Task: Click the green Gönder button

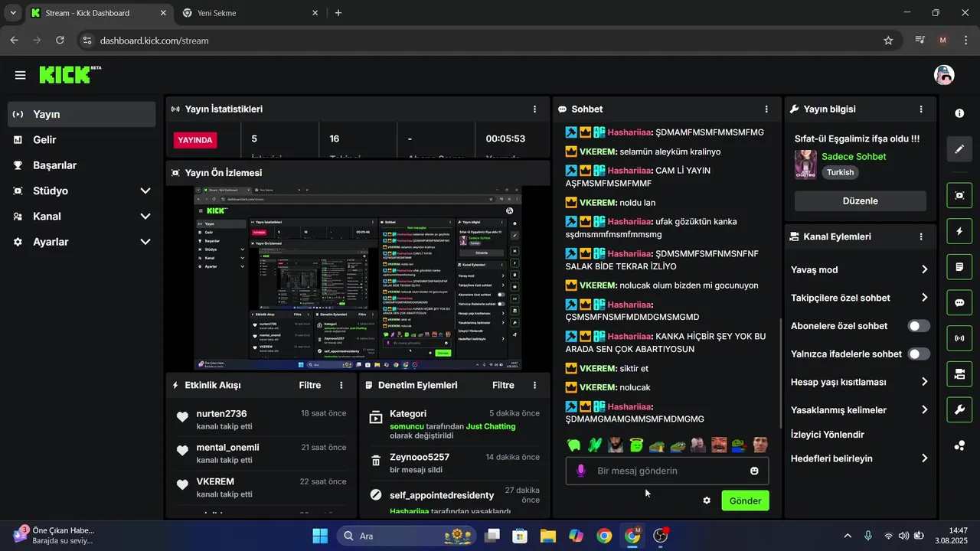Action: pyautogui.click(x=745, y=500)
